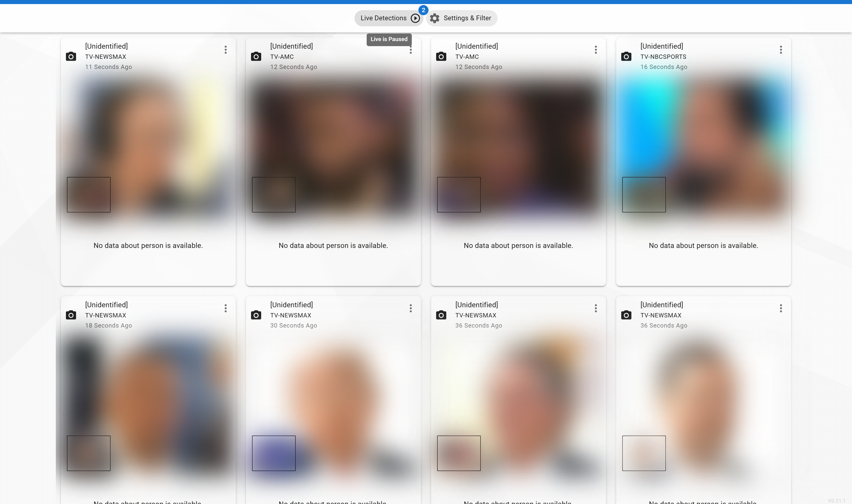The width and height of the screenshot is (852, 504).
Task: Click the 16 Seconds Ago timestamp
Action: coord(664,67)
